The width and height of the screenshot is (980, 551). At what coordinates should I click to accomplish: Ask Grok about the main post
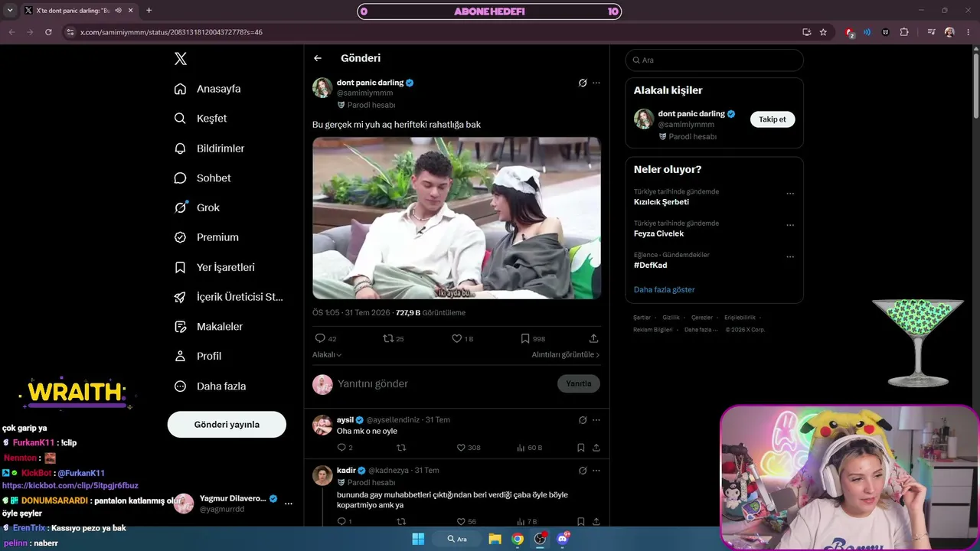click(x=583, y=83)
